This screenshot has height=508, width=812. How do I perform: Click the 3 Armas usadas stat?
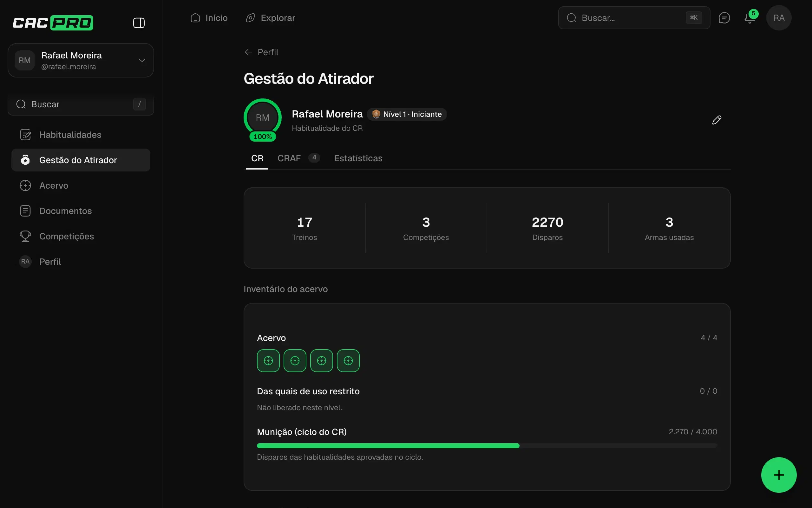[x=669, y=228]
